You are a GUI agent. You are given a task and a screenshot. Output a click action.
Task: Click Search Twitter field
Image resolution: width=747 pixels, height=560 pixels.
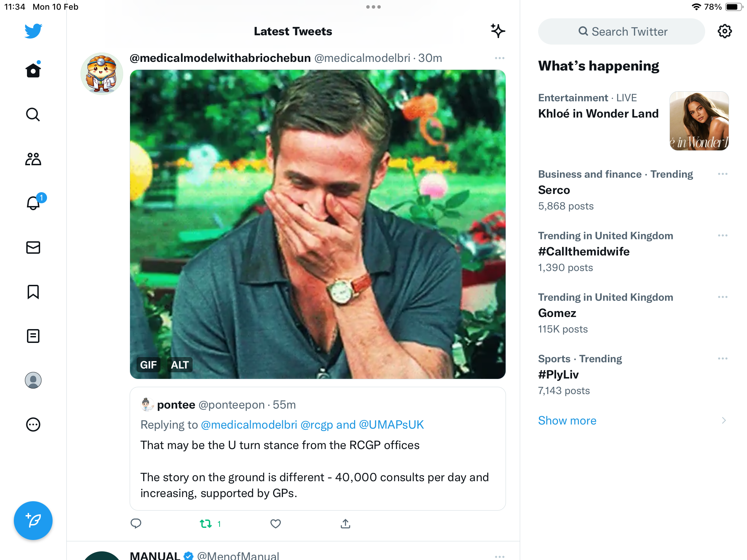(x=621, y=31)
